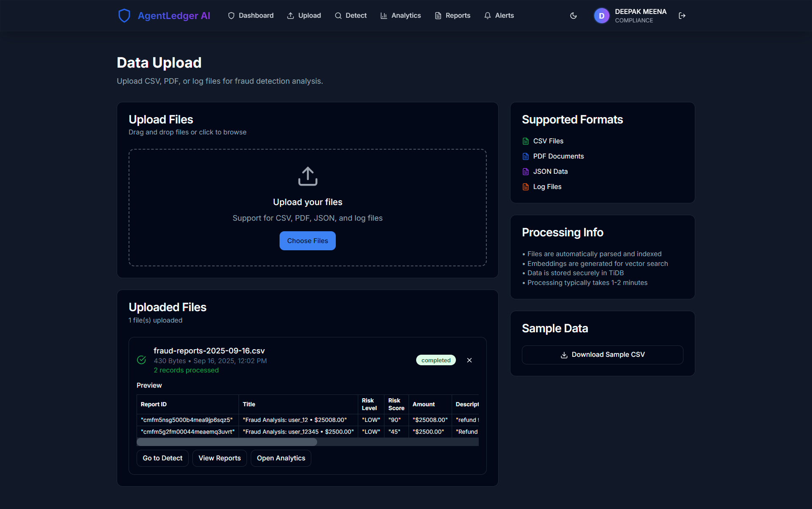Remove the fraud-reports CSV file with X

pos(469,360)
